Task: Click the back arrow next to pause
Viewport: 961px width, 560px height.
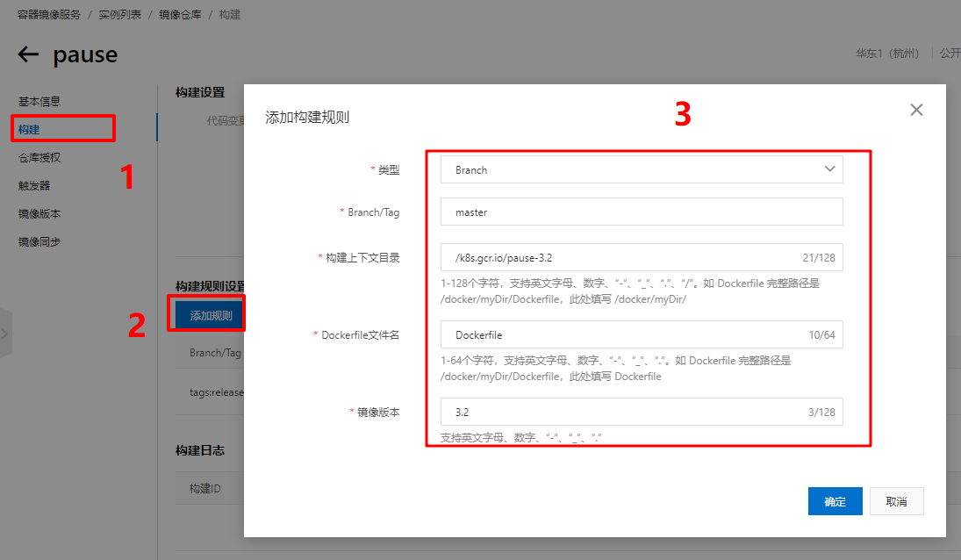Action: [x=28, y=55]
